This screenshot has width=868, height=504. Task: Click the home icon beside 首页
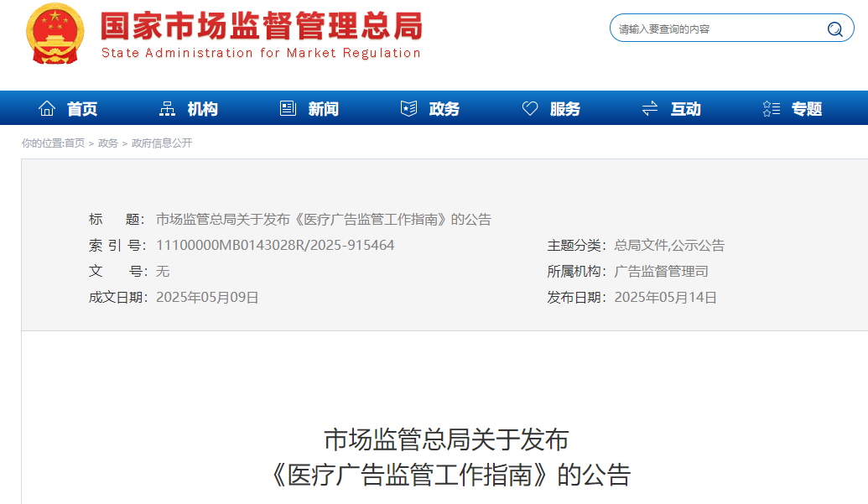pos(47,107)
